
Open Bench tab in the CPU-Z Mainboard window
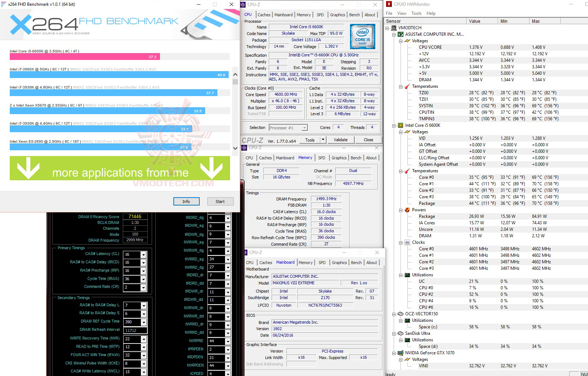pos(356,263)
